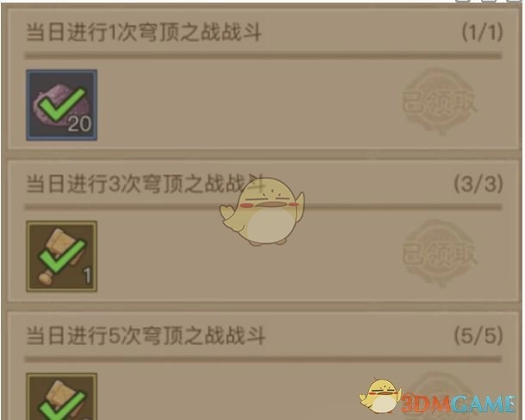Image resolution: width=525 pixels, height=420 pixels.
Task: Click the (5/5) progress counter
Action: [x=478, y=335]
